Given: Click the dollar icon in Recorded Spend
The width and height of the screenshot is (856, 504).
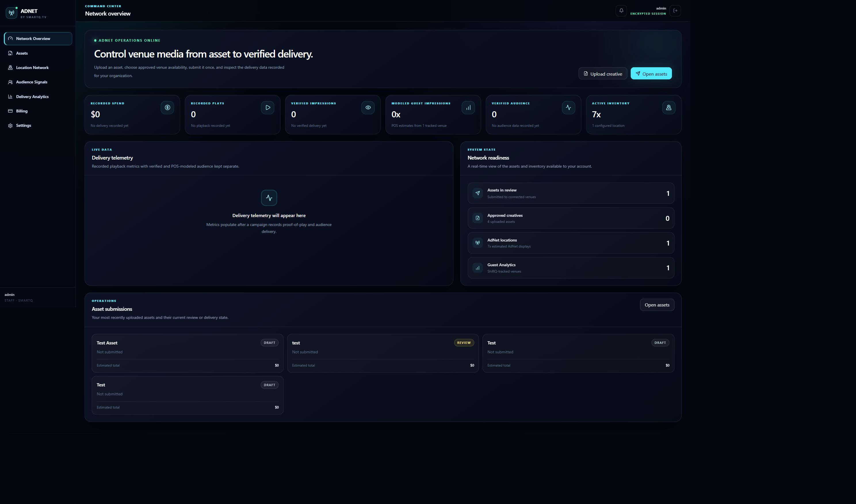Looking at the screenshot, I should coord(167,108).
